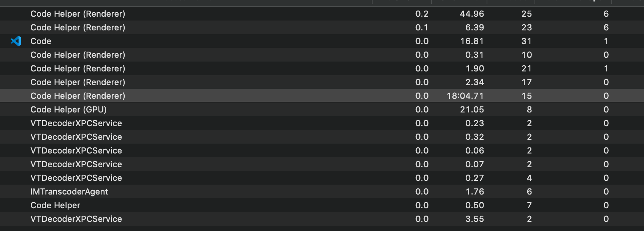The width and height of the screenshot is (644, 231).
Task: Select the Code Helper (Renderer) with 10 threads
Action: (152, 55)
